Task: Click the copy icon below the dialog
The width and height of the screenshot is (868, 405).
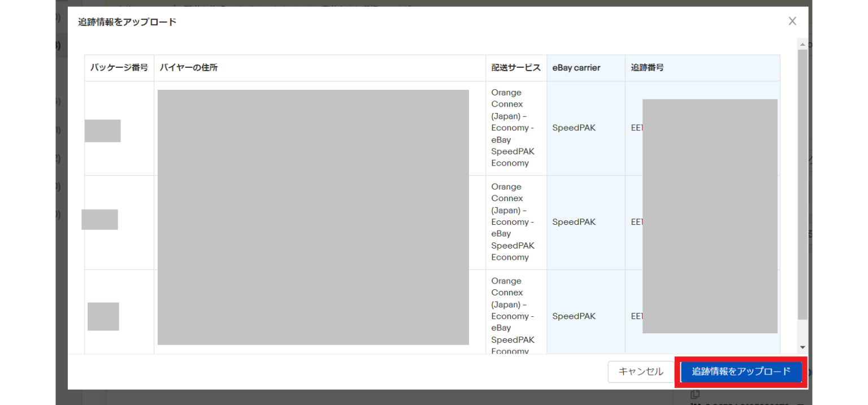Action: tap(695, 394)
